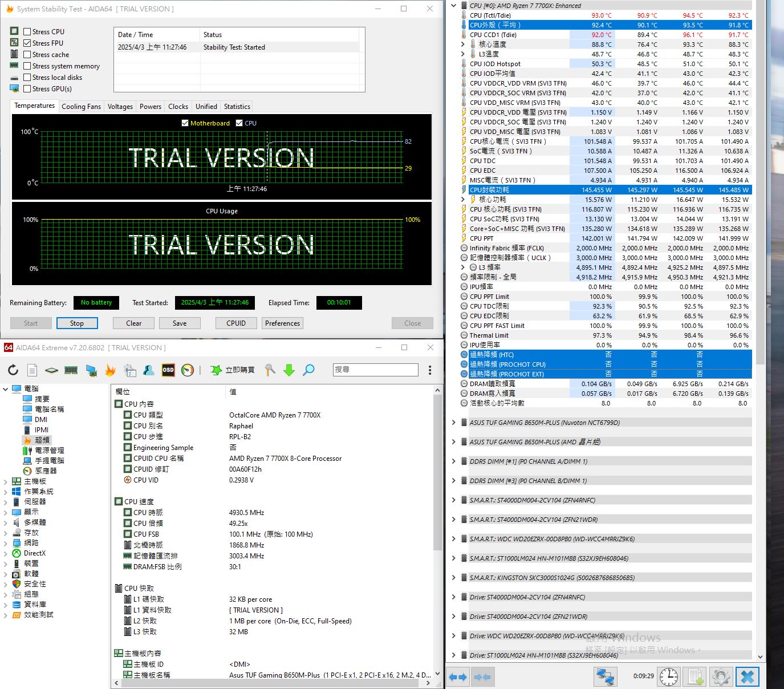Image resolution: width=784 pixels, height=689 pixels.
Task: Open HWiNFO sensor settings gear icon
Action: pyautogui.click(x=721, y=677)
